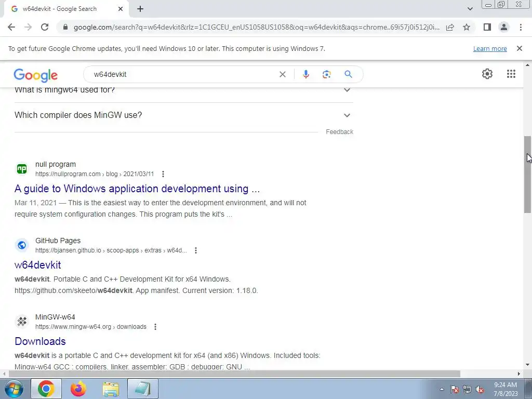Launch Firefox from the taskbar
Image resolution: width=532 pixels, height=399 pixels.
point(78,389)
